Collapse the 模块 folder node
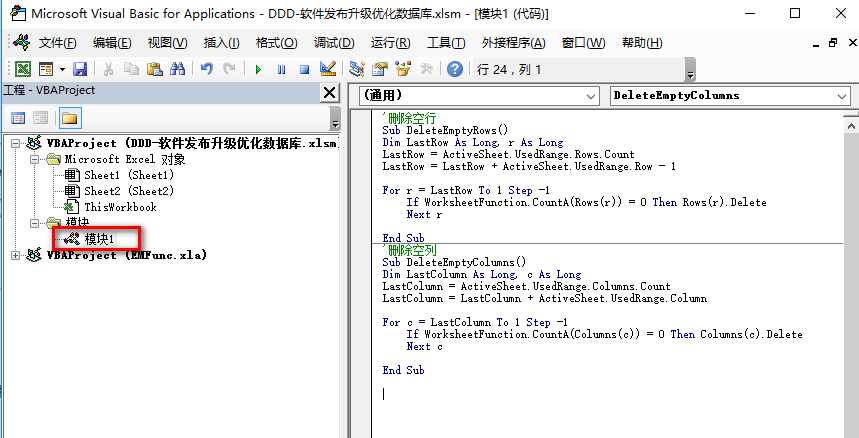Image resolution: width=859 pixels, height=438 pixels. coord(35,223)
